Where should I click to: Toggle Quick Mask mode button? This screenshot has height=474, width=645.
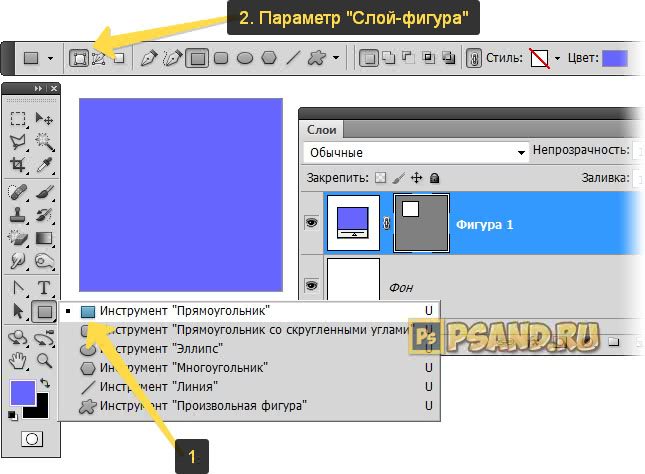coord(31,439)
